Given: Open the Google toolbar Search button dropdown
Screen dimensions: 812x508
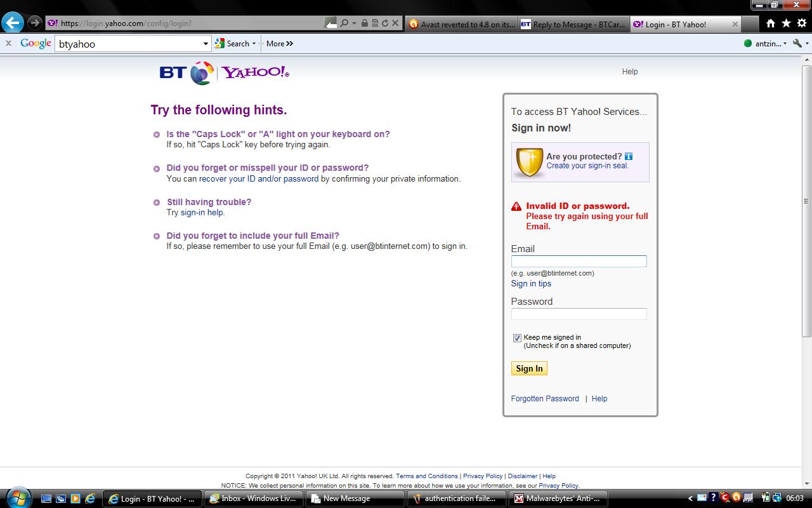Looking at the screenshot, I should (254, 44).
